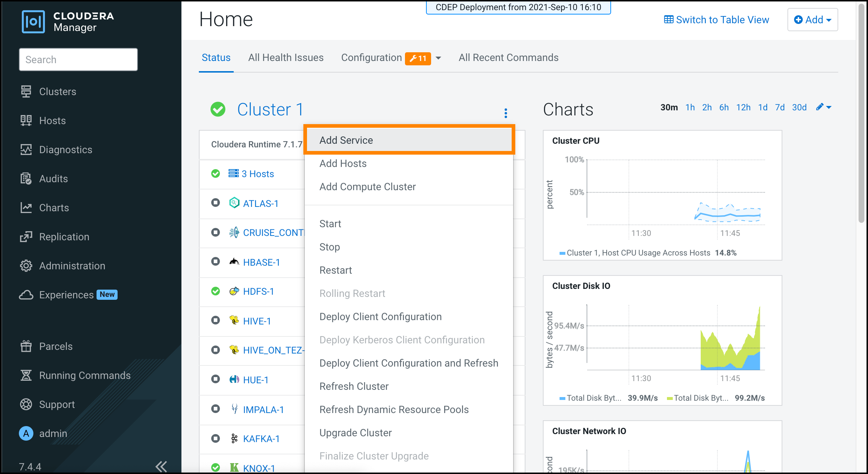Open the Add dropdown at top right
Viewport: 868px width, 474px height.
[812, 20]
